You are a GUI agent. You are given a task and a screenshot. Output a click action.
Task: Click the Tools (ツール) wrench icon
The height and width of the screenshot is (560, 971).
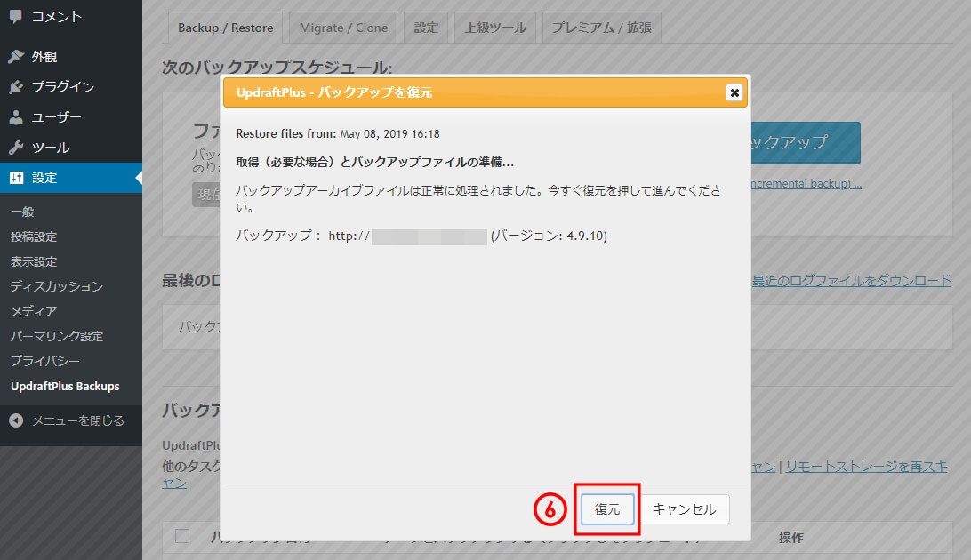(x=15, y=148)
